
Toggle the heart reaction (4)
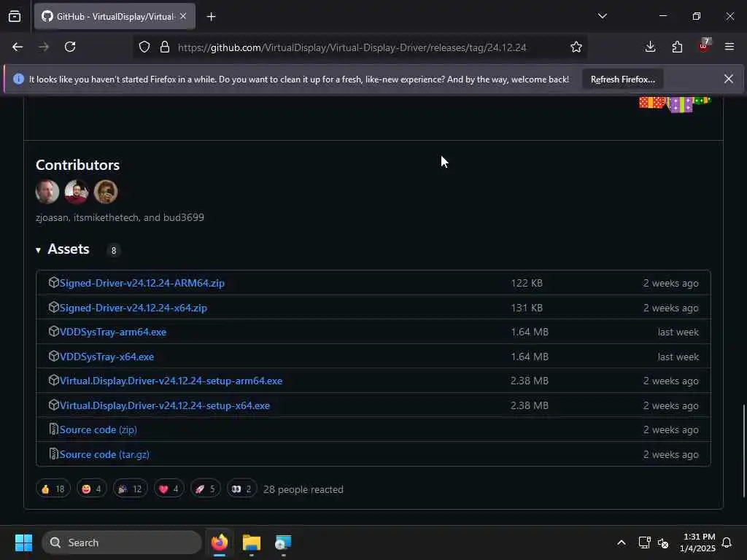[169, 489]
